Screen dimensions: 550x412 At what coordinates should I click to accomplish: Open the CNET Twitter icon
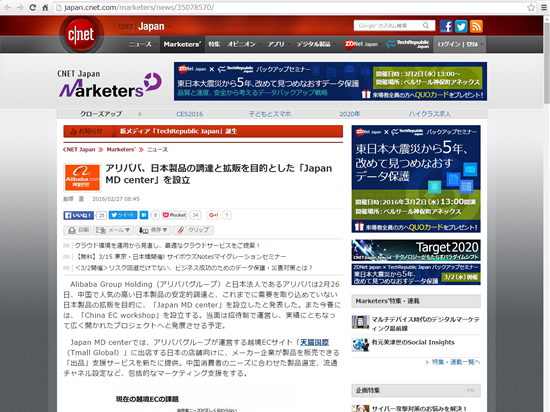coord(461,26)
